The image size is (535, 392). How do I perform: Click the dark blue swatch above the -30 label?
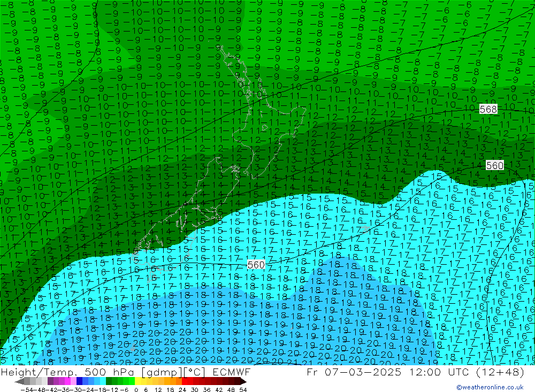(79, 381)
